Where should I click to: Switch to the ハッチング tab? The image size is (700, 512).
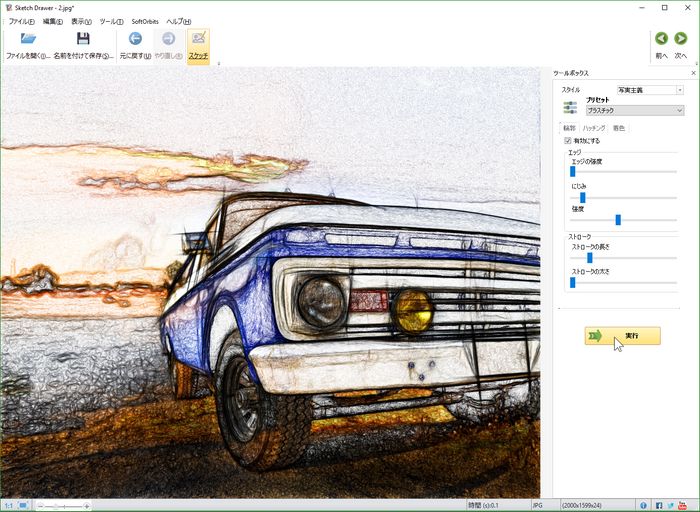pos(593,128)
